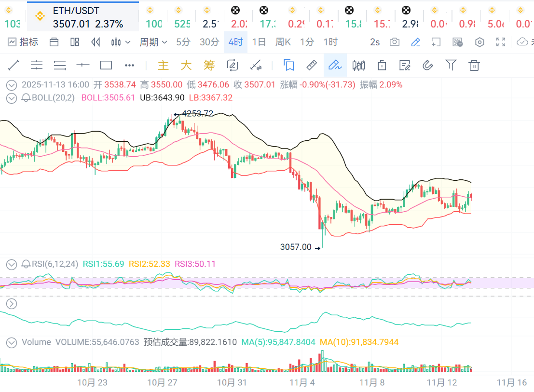Collapse the RSI indicator panel

click(x=11, y=264)
